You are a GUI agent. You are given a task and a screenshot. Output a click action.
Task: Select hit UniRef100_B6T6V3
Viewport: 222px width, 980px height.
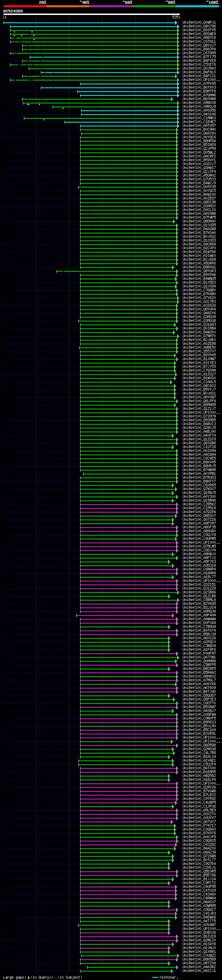pos(199,88)
